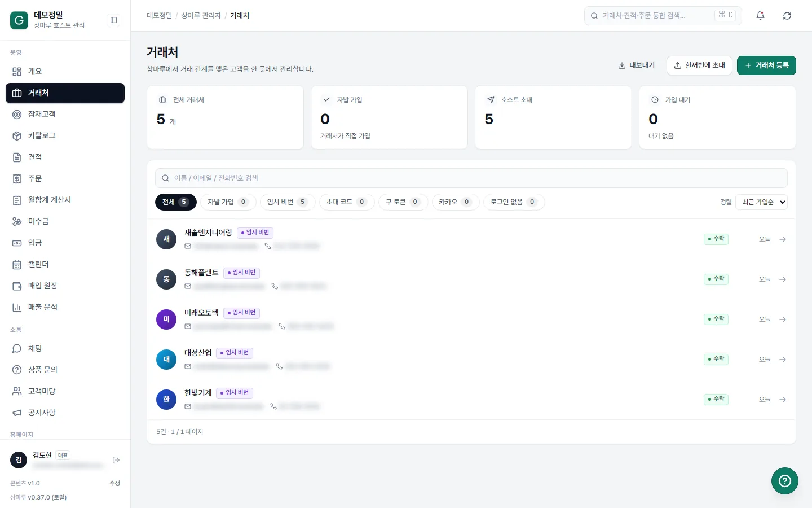812x508 pixels.
Task: Select the 자발 가입 filter tab
Action: point(228,202)
